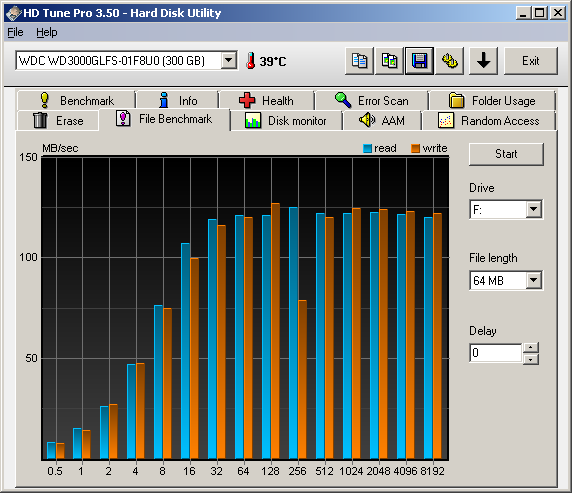Click the Exit button
Image resolution: width=572 pixels, height=493 pixels.
pos(530,61)
